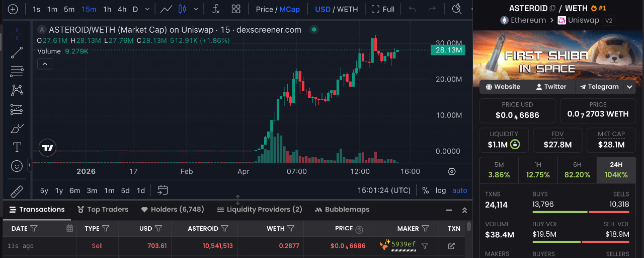Click the compare or add symbol plus icon
Screen dimensions: 644x258
(13, 9)
